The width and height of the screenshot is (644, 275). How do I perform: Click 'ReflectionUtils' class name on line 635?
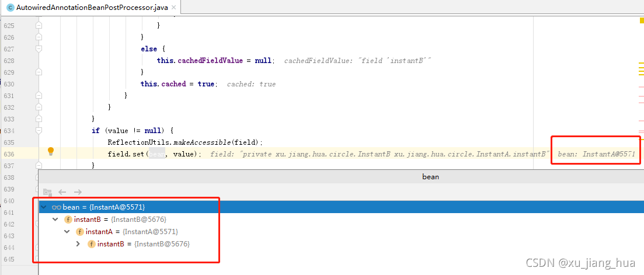pos(138,142)
